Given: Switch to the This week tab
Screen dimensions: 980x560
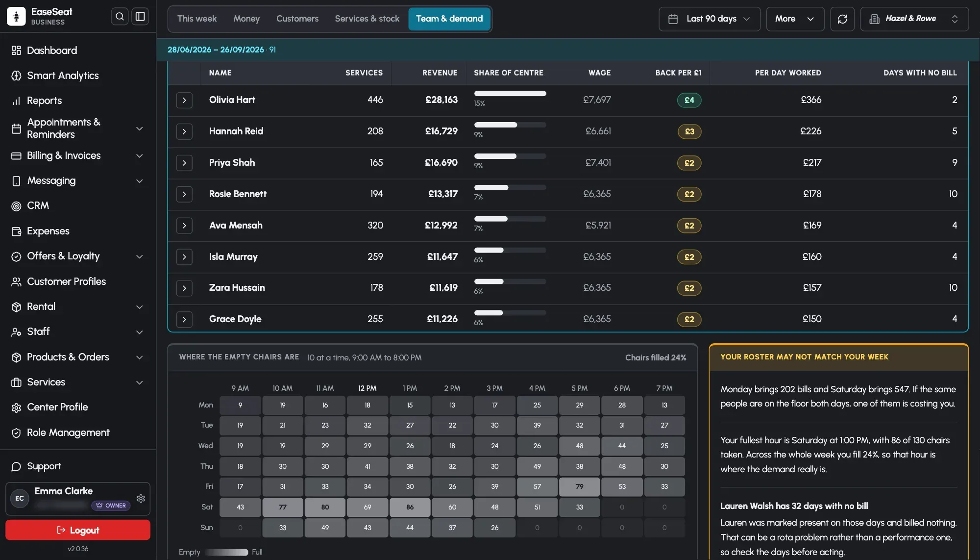Looking at the screenshot, I should coord(196,19).
